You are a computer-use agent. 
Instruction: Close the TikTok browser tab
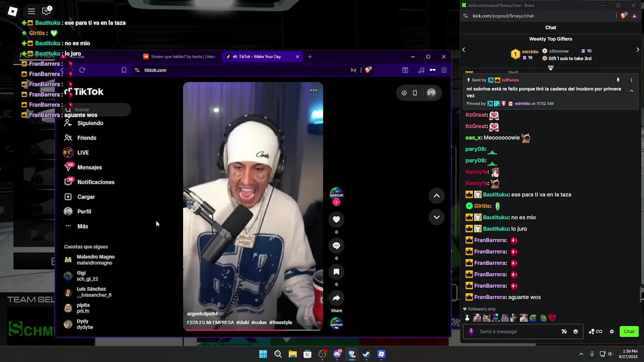coord(297,56)
